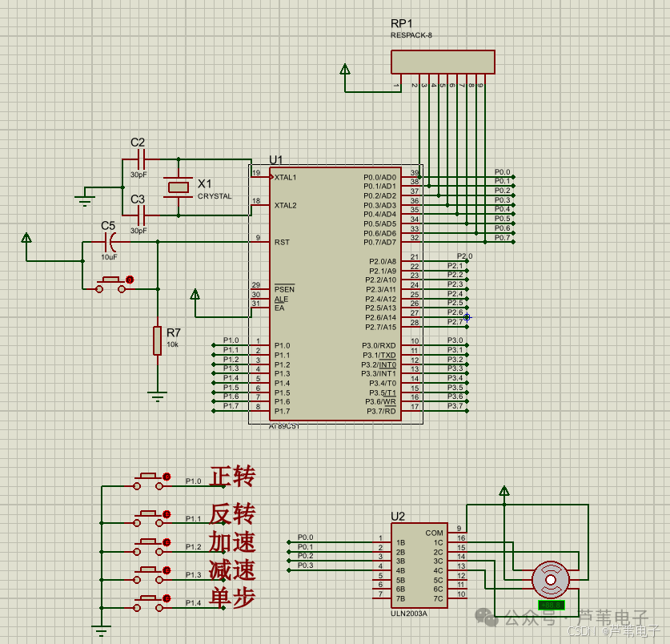
Task: Select capacitor C3 symbol
Action: [x=142, y=215]
